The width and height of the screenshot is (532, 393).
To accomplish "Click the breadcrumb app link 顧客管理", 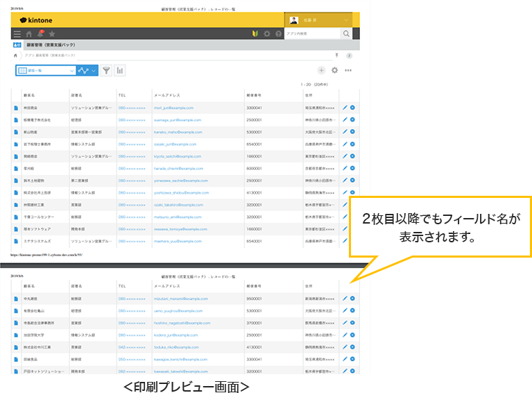I will coord(50,55).
